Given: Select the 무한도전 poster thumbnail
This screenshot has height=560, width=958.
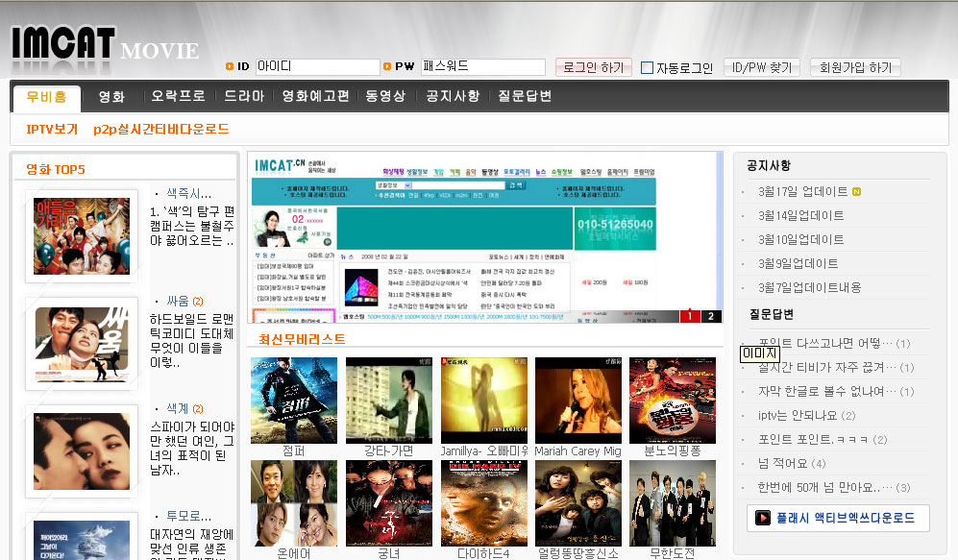Looking at the screenshot, I should point(672,503).
